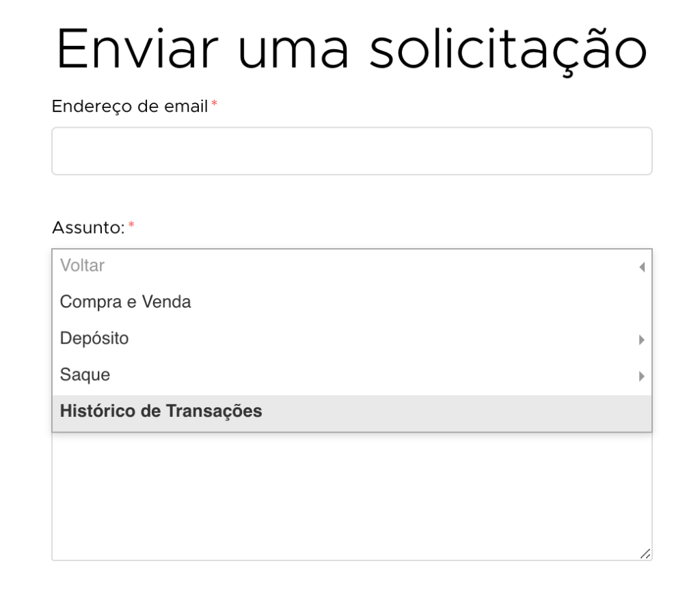The width and height of the screenshot is (700, 611).
Task: Click inside the description text area
Action: pos(352,495)
